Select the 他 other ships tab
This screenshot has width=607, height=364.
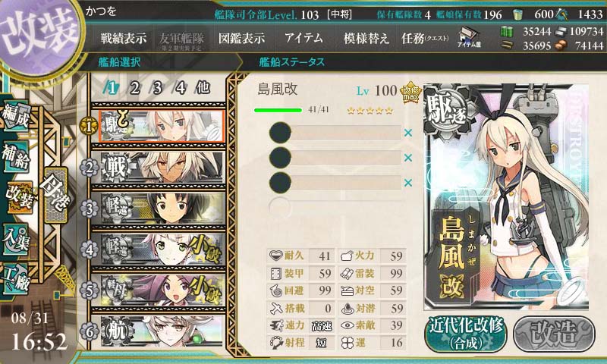[x=203, y=87]
